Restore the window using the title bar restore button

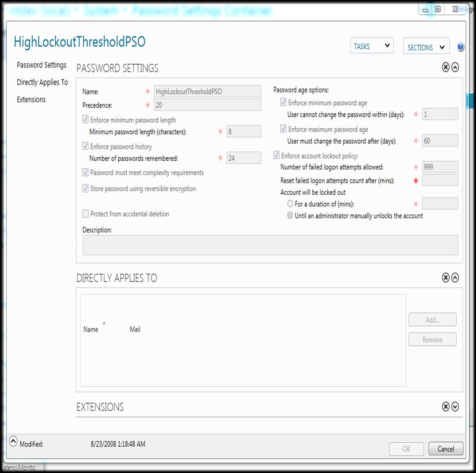[x=438, y=9]
